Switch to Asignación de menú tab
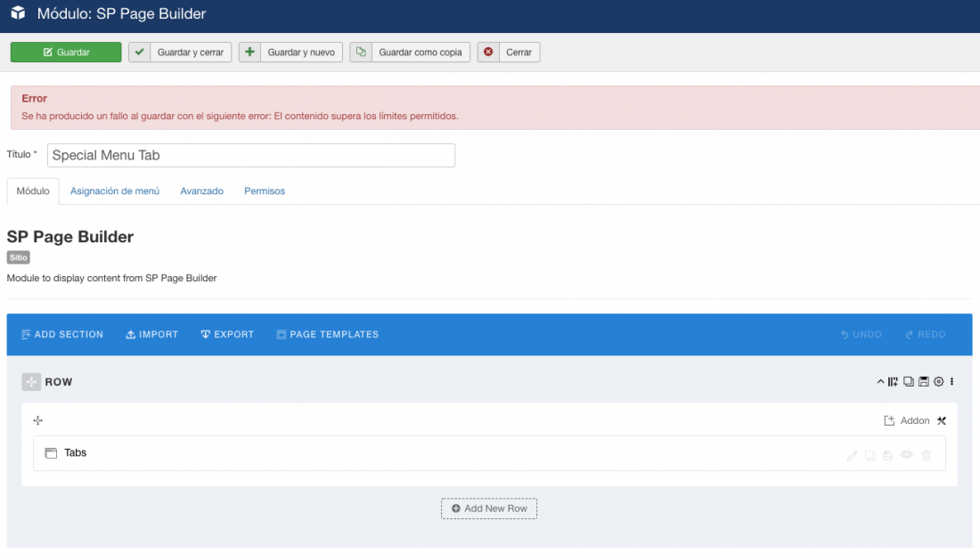Screen dimensions: 980x553 point(114,191)
